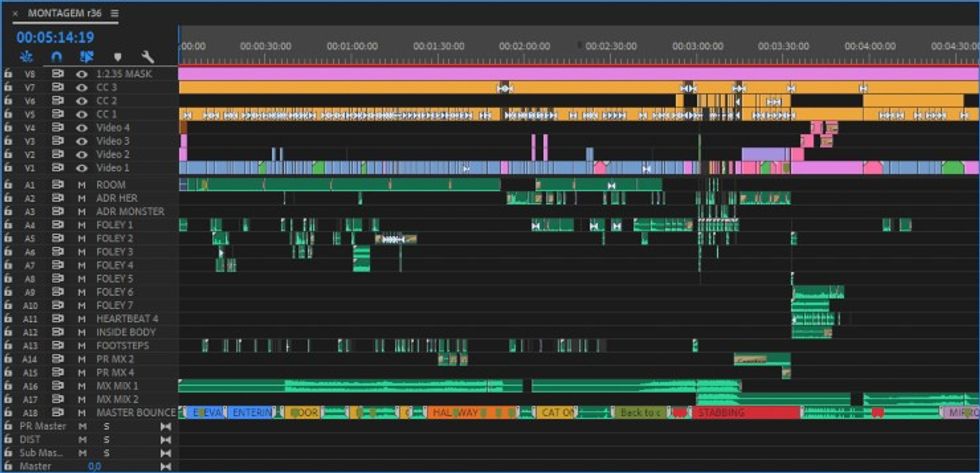The image size is (980, 473).
Task: Mute the FOLEY 3 track
Action: click(x=81, y=252)
